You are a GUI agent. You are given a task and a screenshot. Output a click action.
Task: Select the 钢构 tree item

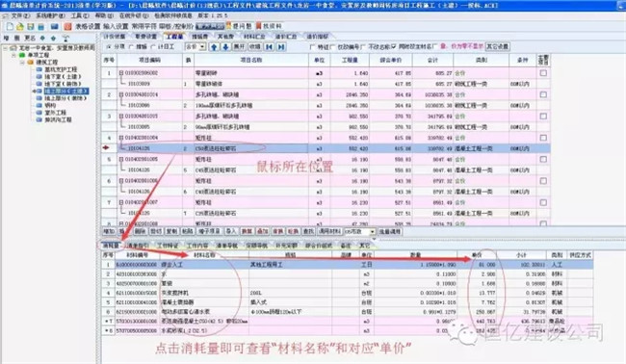pos(50,105)
